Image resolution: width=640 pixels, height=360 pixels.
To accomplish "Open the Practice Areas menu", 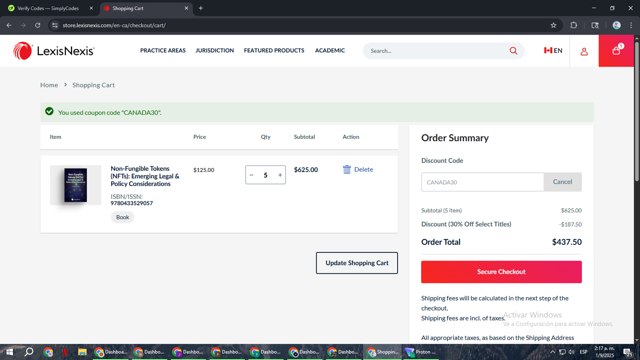I will click(x=163, y=51).
